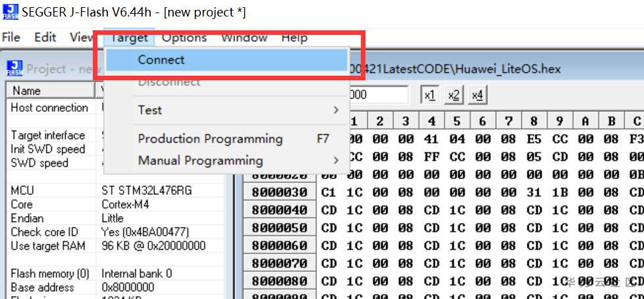The width and height of the screenshot is (644, 299).
Task: Open the Options menu
Action: click(x=184, y=38)
